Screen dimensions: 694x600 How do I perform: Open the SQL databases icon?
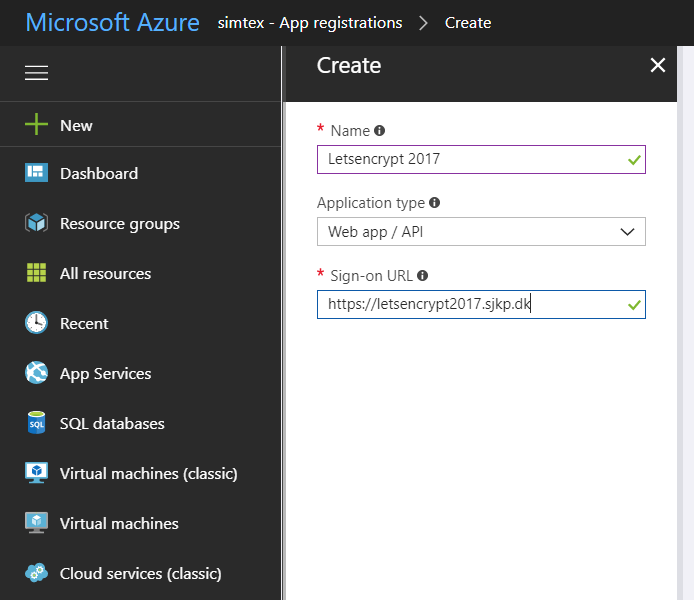[x=36, y=423]
